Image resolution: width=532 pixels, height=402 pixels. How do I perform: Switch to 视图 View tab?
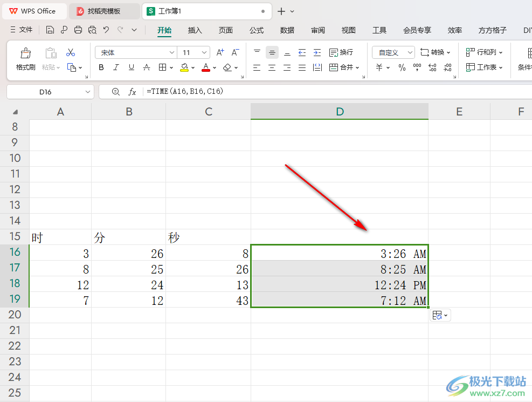point(348,30)
